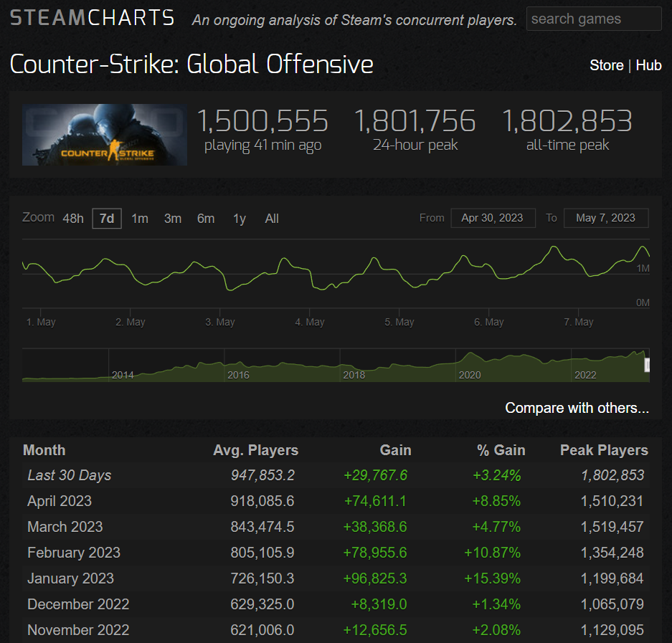Set chart zoom to 3m
Screen dimensions: 672x643
coord(173,219)
